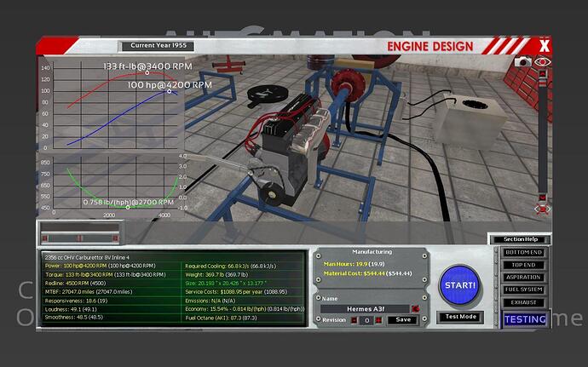The image size is (588, 367).
Task: Click the camera screenshot icon
Action: pyautogui.click(x=525, y=62)
